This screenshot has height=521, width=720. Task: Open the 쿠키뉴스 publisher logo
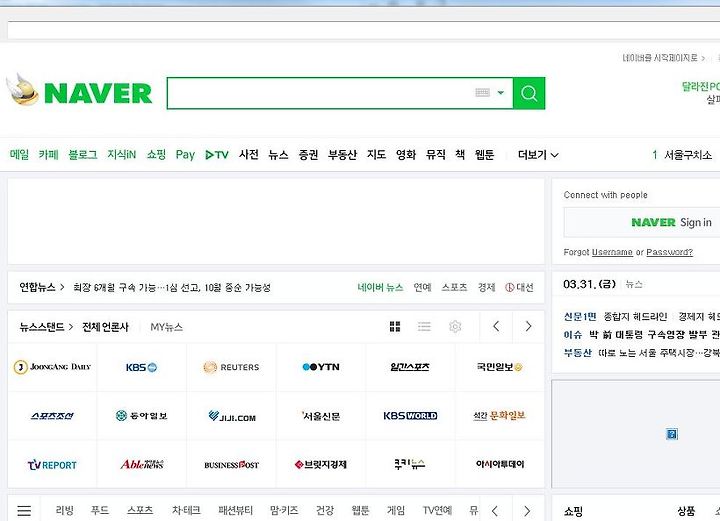tap(410, 464)
